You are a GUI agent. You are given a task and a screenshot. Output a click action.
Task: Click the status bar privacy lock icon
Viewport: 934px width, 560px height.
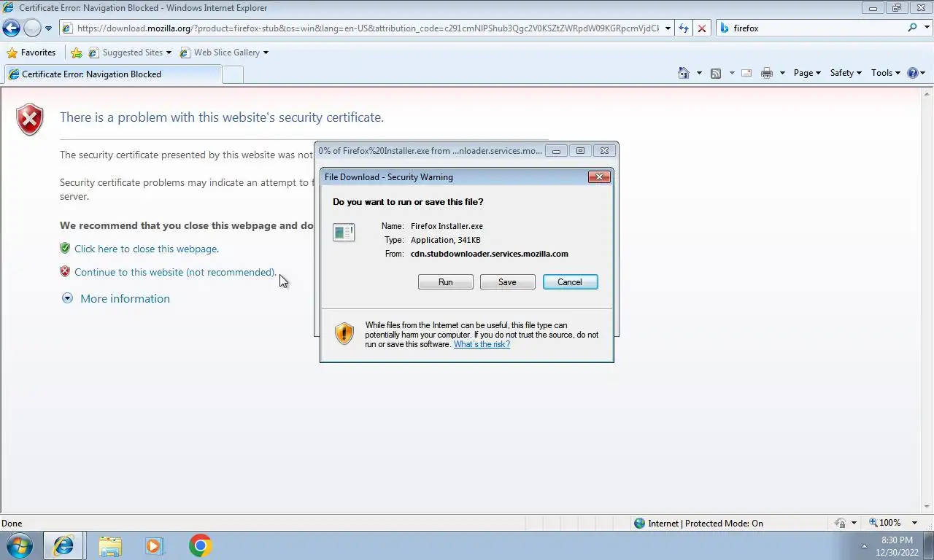pos(841,523)
